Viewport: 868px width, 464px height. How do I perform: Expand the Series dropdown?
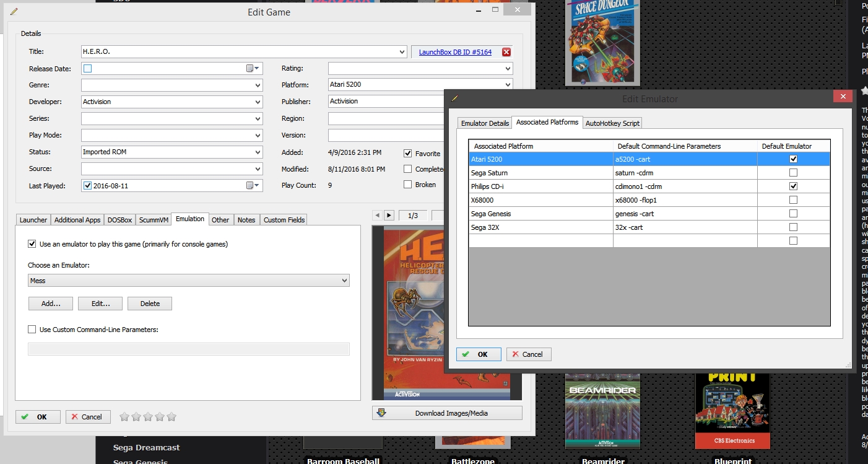tap(258, 118)
